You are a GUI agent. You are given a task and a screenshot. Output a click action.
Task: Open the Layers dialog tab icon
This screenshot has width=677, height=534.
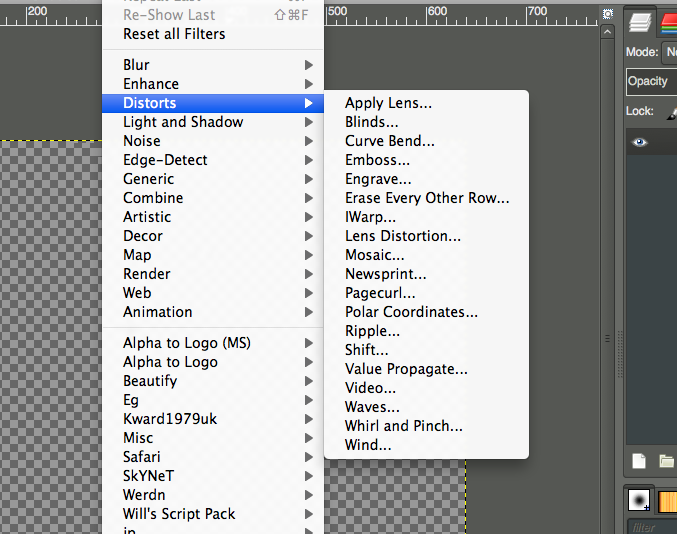coord(640,22)
